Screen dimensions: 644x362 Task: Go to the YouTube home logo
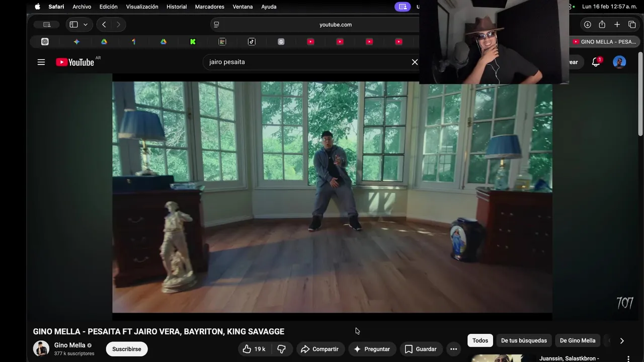coord(75,62)
